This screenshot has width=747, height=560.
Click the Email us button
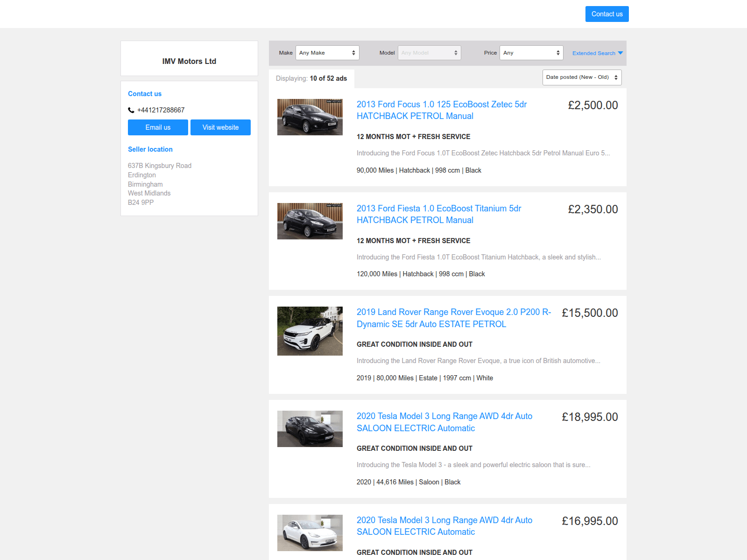[x=158, y=127]
